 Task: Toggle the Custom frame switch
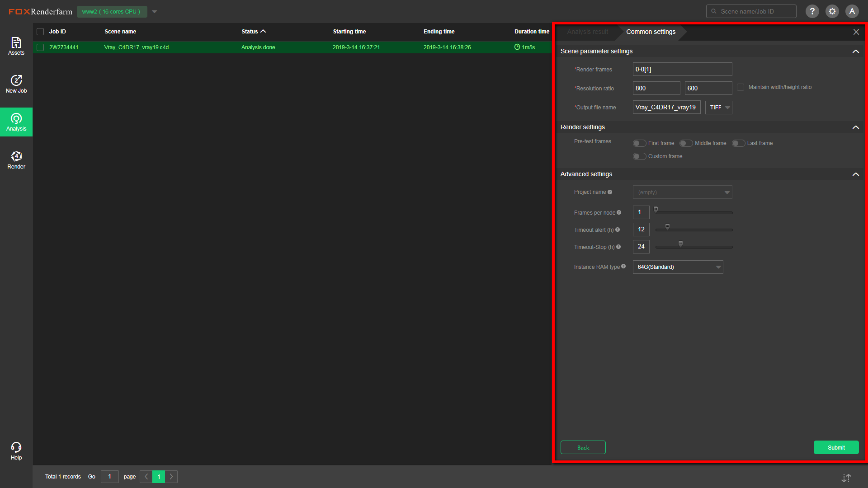tap(639, 156)
